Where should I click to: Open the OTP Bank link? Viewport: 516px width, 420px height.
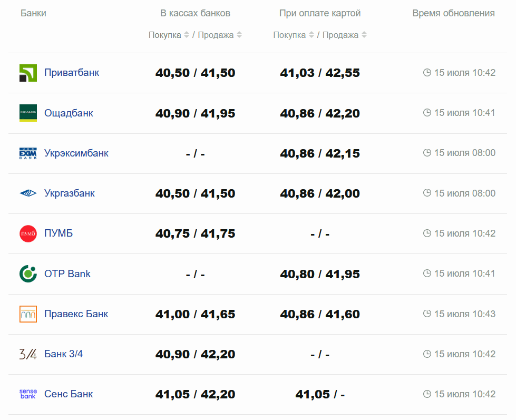67,274
